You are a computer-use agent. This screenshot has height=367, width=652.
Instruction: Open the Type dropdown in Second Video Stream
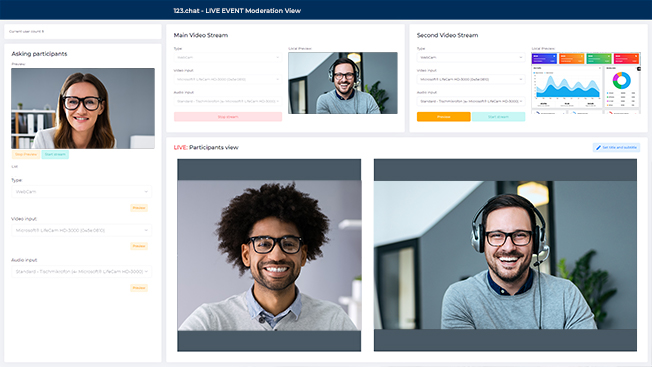[x=471, y=57]
